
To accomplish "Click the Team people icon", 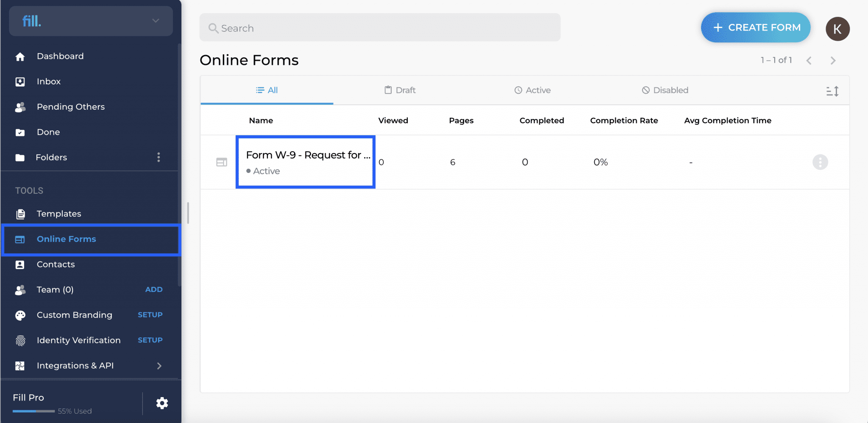I will click(x=20, y=290).
